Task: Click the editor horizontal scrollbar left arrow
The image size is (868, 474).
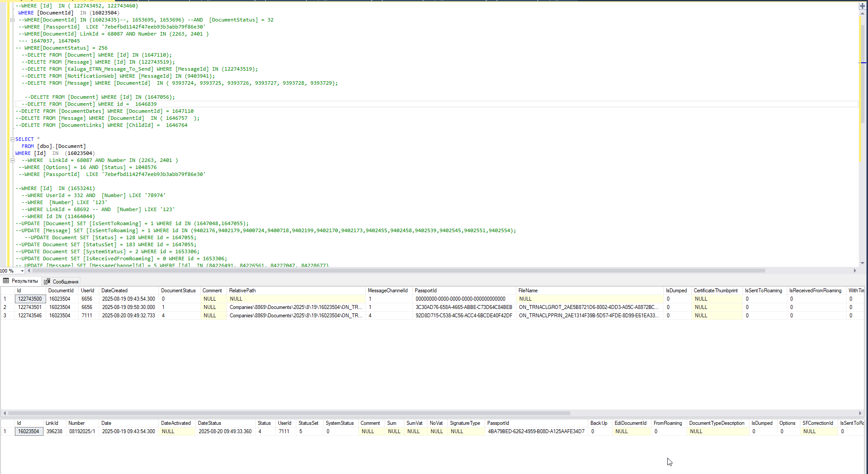Action: [29, 271]
